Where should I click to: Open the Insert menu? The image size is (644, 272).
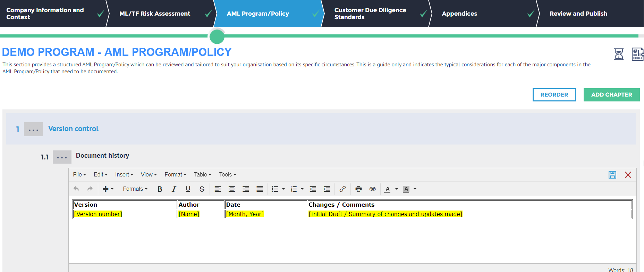pos(124,175)
